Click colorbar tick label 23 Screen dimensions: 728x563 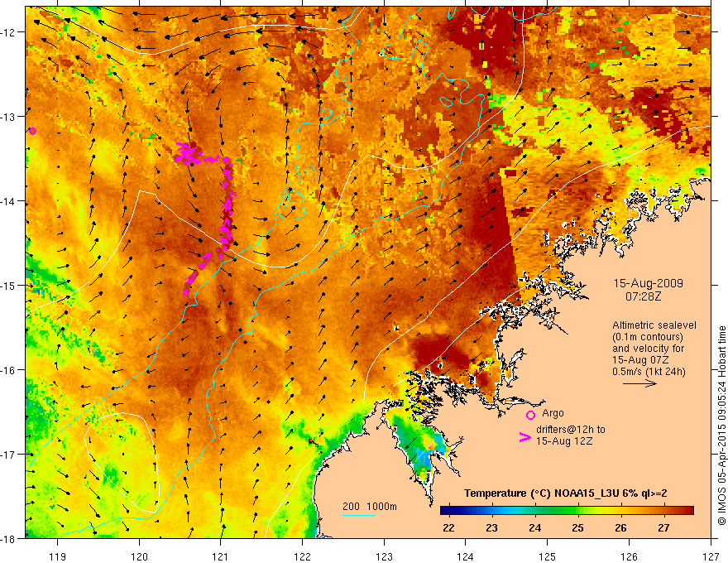tap(491, 527)
